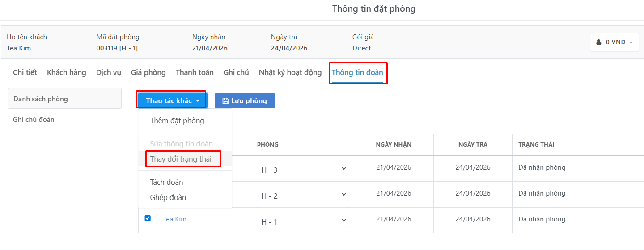Screen dimensions: 644x250
Task: Open the Khách hàng tab
Action: tap(67, 72)
